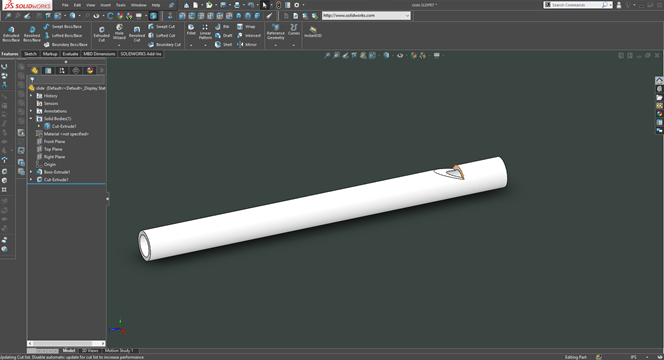Select the Rib feature tool
The width and height of the screenshot is (664, 360).
pyautogui.click(x=222, y=26)
